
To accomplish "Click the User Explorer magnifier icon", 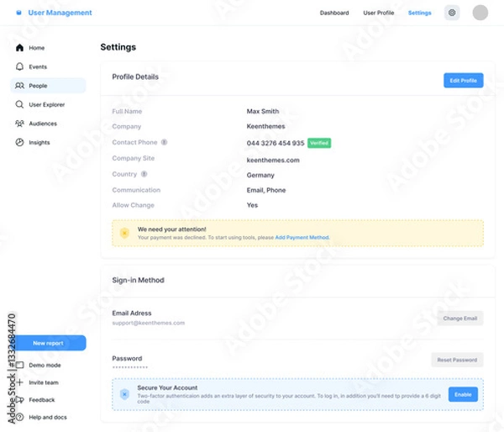I will (x=19, y=104).
